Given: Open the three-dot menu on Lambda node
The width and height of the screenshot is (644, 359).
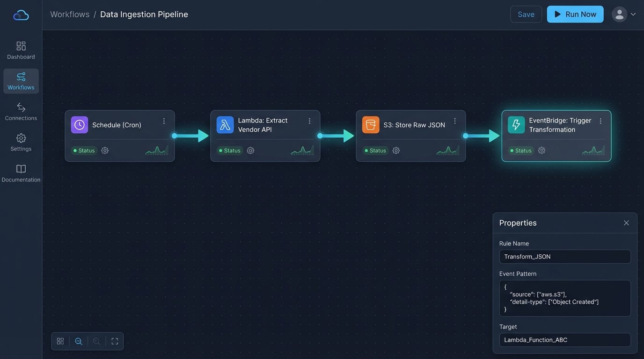Looking at the screenshot, I should pos(309,121).
